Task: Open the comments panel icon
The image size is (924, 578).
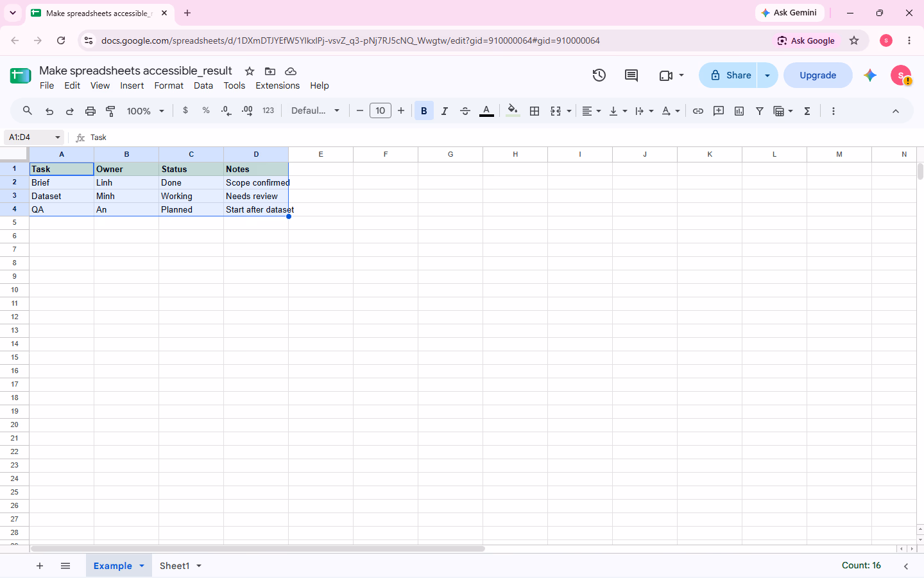Action: coord(631,75)
